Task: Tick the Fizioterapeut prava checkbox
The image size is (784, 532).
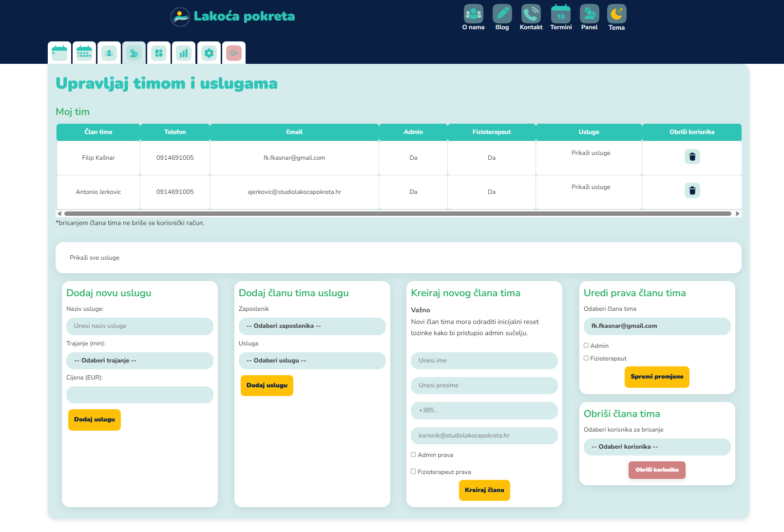Action: click(x=413, y=472)
